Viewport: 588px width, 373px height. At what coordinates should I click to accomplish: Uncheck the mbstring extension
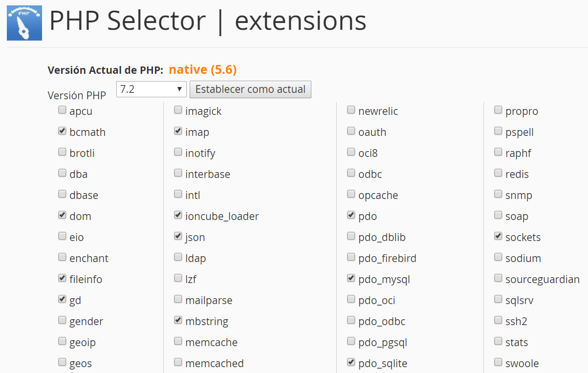coord(178,320)
